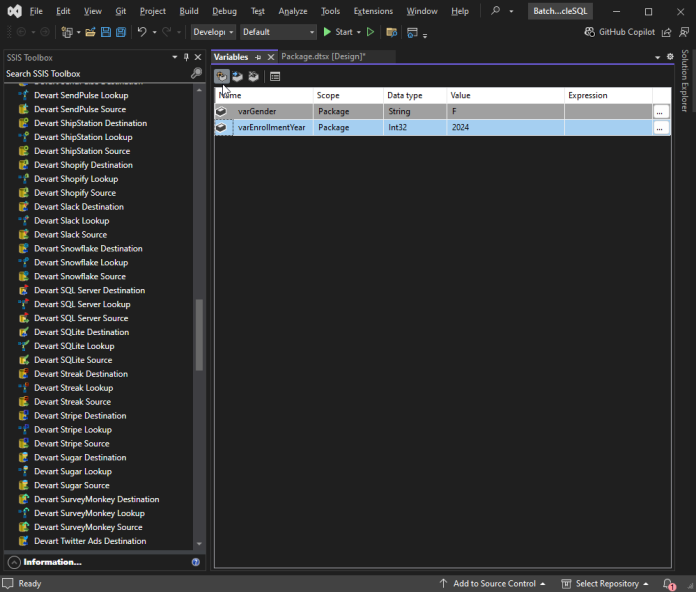Open the Project menu
This screenshot has width=696, height=592.
pos(153,11)
